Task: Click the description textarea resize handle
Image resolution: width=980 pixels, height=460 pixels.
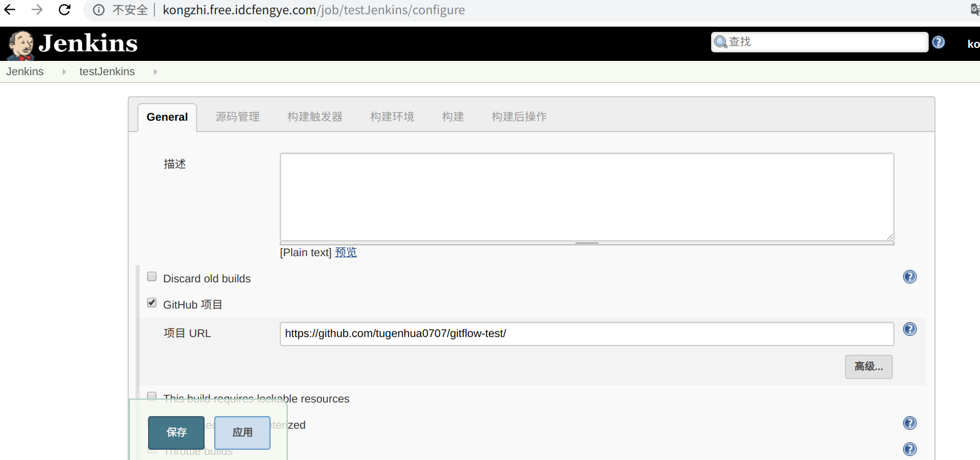Action: [890, 237]
